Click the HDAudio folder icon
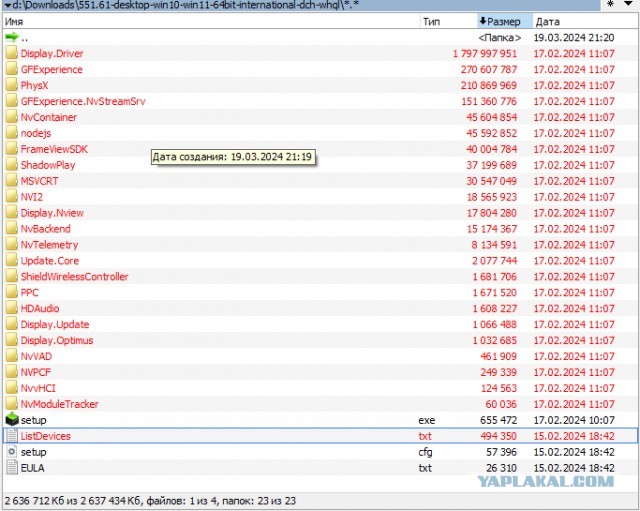This screenshot has width=640, height=511. point(12,308)
